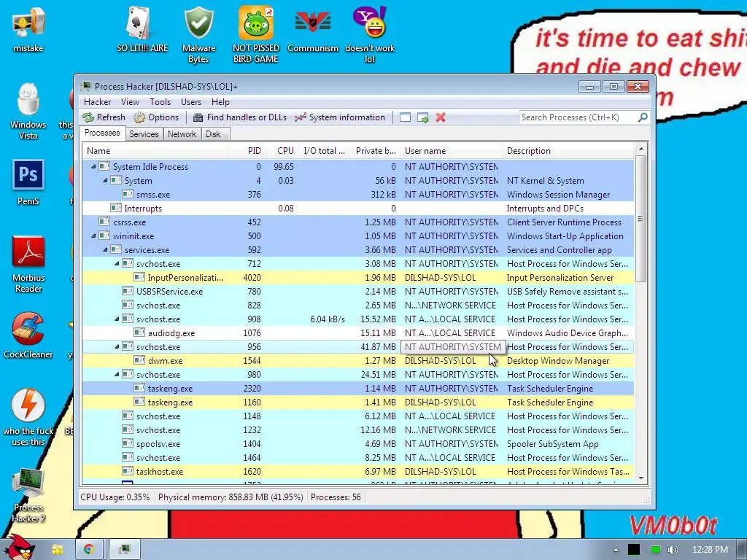747x560 pixels.
Task: Open the Options toolbar button
Action: [156, 117]
